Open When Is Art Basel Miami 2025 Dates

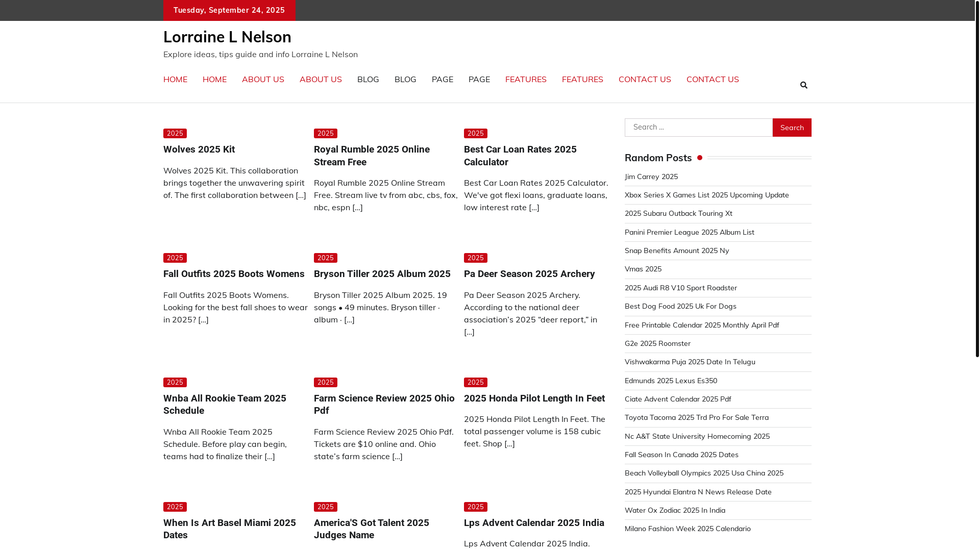pos(229,529)
